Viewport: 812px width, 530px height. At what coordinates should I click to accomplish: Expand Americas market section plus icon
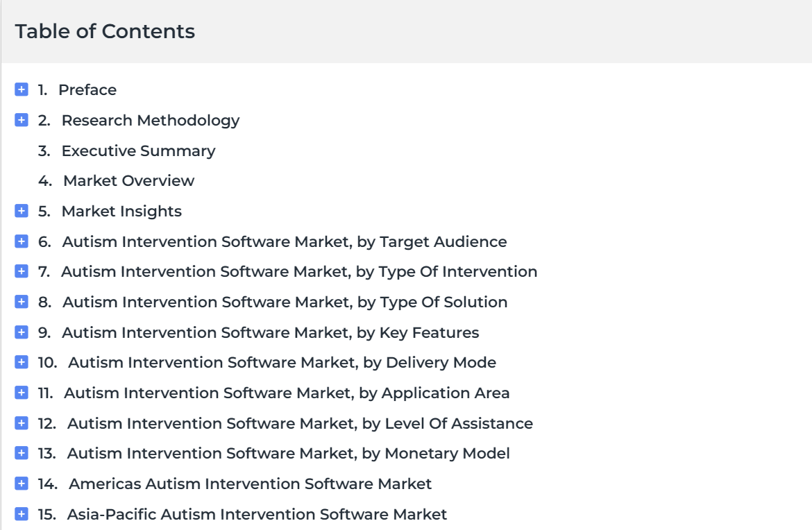click(x=22, y=484)
